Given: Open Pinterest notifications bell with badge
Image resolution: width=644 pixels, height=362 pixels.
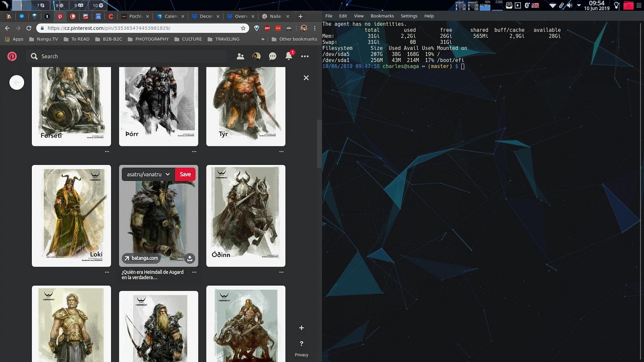Looking at the screenshot, I should pyautogui.click(x=289, y=56).
